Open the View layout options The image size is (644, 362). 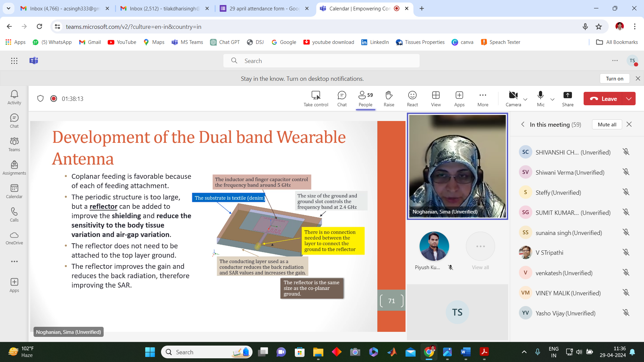click(436, 99)
